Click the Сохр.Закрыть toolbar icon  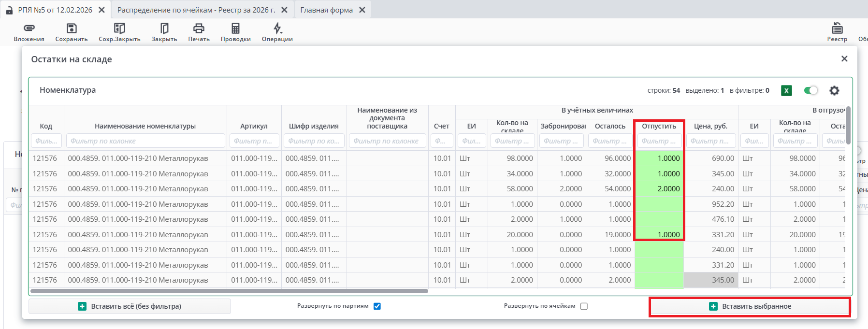click(119, 29)
